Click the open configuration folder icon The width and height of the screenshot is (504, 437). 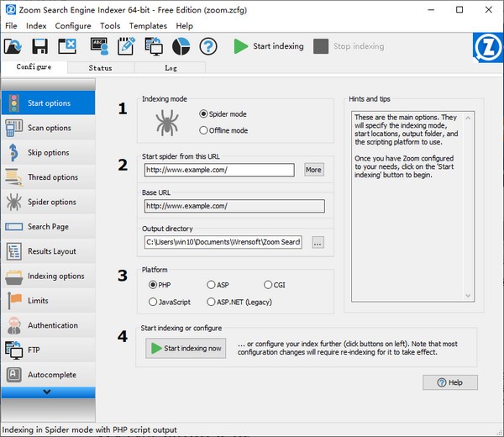coord(15,46)
